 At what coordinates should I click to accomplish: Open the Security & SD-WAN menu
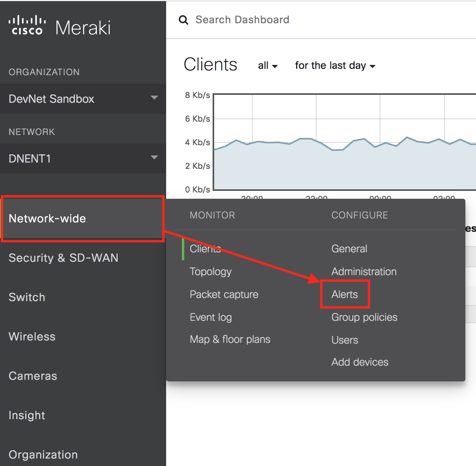coord(63,258)
